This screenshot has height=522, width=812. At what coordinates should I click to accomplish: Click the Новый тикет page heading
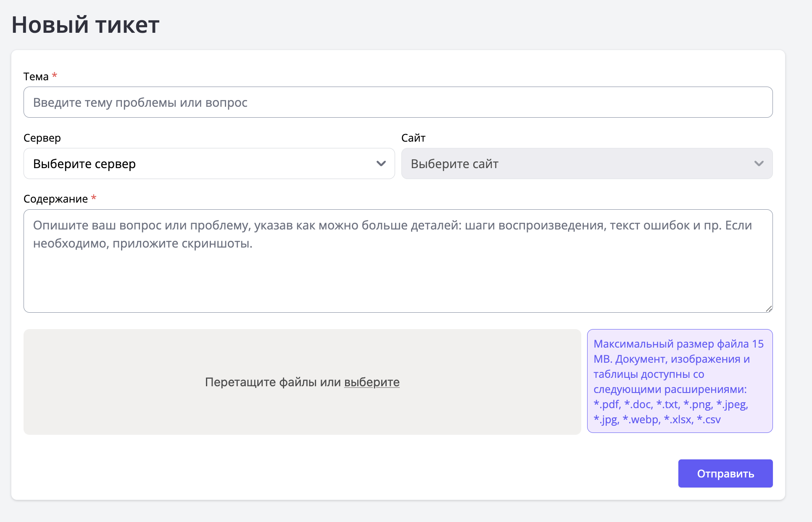[85, 25]
